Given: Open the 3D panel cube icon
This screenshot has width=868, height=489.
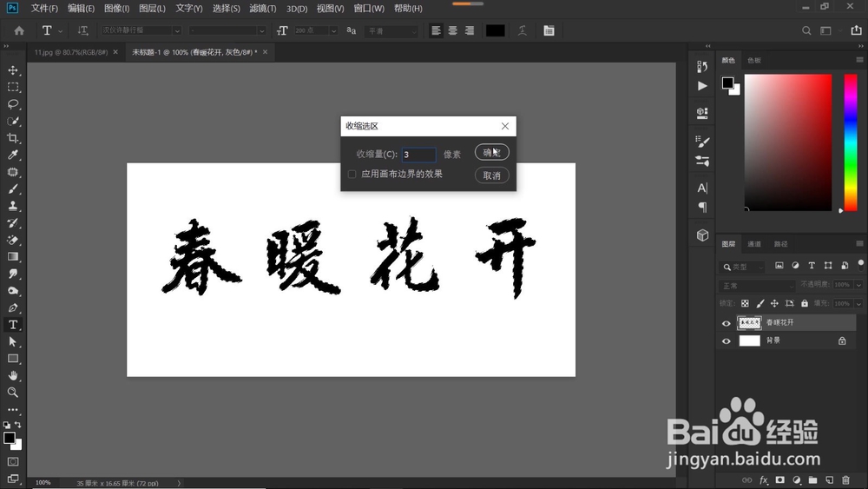Looking at the screenshot, I should [x=702, y=235].
